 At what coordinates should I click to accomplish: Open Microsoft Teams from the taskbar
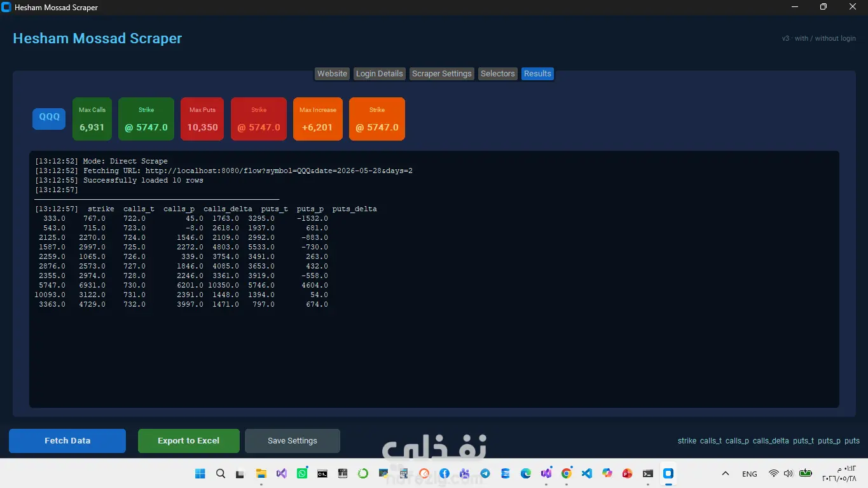[465, 473]
